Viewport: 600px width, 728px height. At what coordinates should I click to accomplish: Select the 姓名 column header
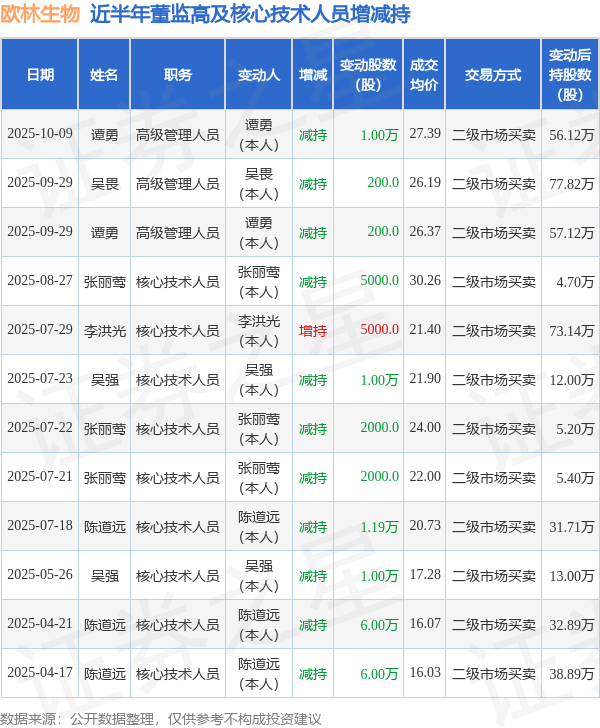point(104,75)
